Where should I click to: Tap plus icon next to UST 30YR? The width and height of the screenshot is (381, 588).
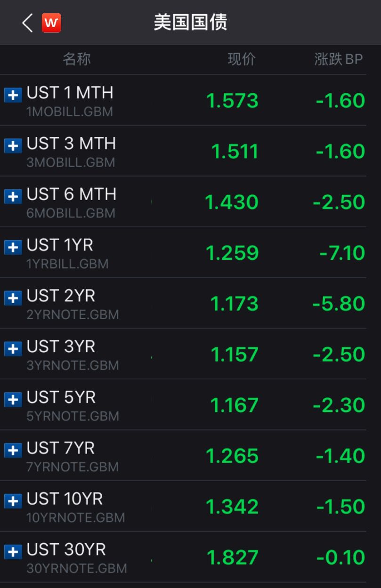click(13, 552)
